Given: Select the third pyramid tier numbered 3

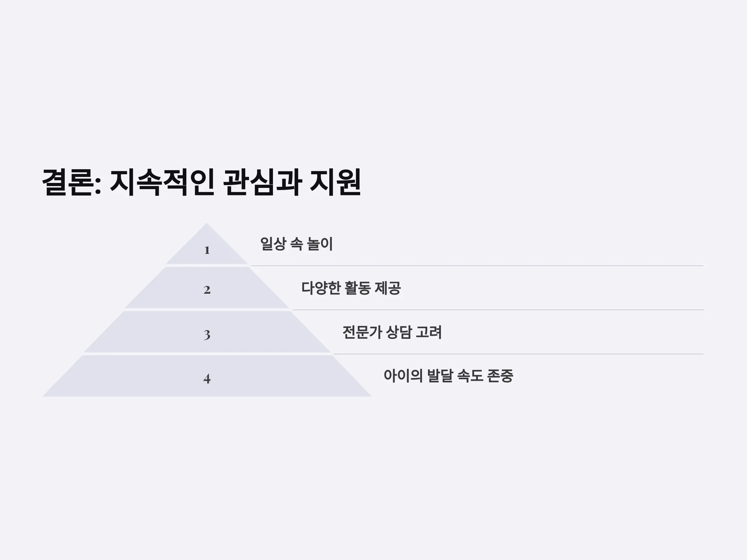Looking at the screenshot, I should (207, 332).
